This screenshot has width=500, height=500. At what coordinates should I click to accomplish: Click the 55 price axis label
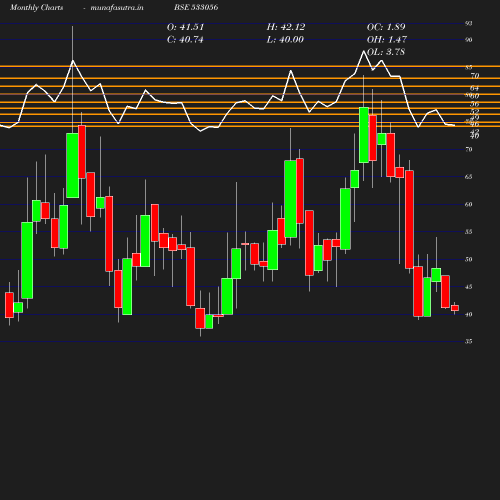tap(469, 232)
